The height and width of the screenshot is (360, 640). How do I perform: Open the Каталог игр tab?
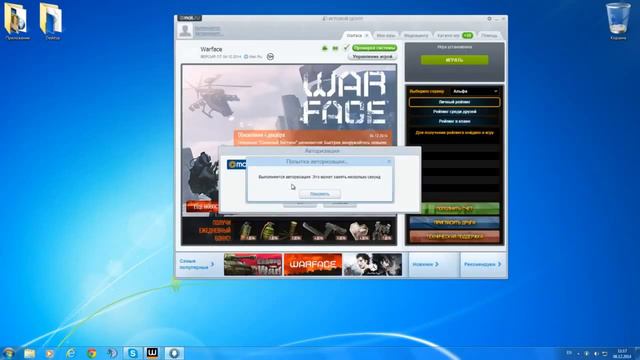click(x=455, y=36)
